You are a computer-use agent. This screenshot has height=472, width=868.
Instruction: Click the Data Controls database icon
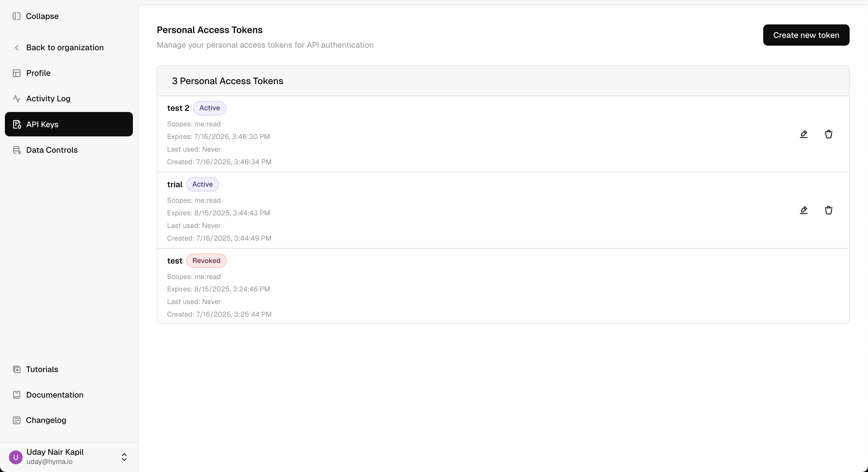click(17, 150)
